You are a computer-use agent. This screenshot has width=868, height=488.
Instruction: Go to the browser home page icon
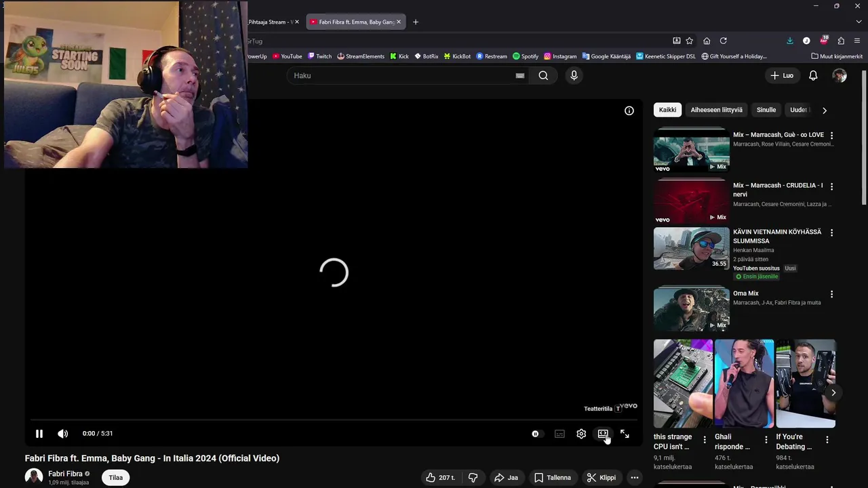[707, 41]
